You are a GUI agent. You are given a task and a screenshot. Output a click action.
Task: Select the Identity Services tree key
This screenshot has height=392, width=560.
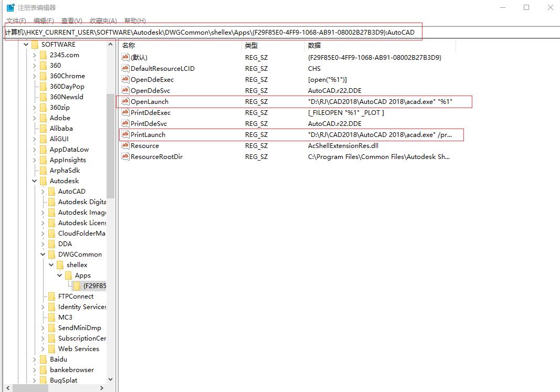(82, 307)
